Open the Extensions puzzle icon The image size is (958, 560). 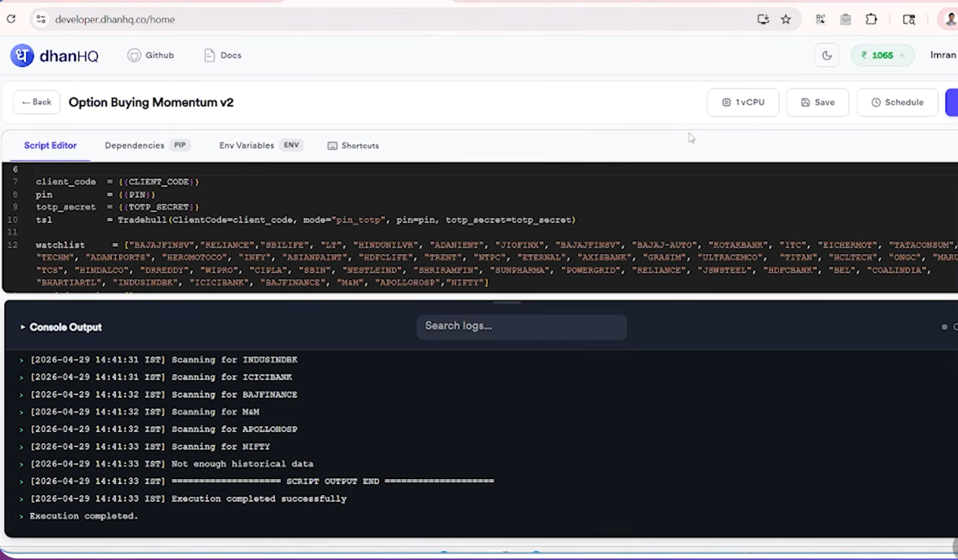click(871, 19)
